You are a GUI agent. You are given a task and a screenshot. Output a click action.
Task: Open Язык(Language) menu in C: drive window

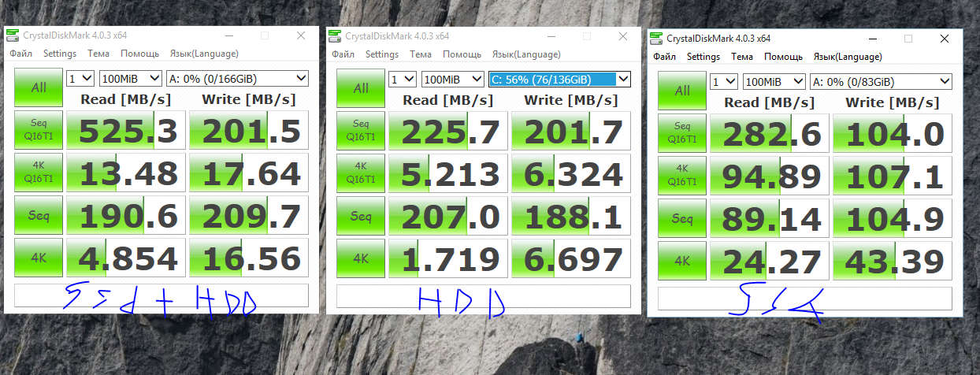point(526,54)
